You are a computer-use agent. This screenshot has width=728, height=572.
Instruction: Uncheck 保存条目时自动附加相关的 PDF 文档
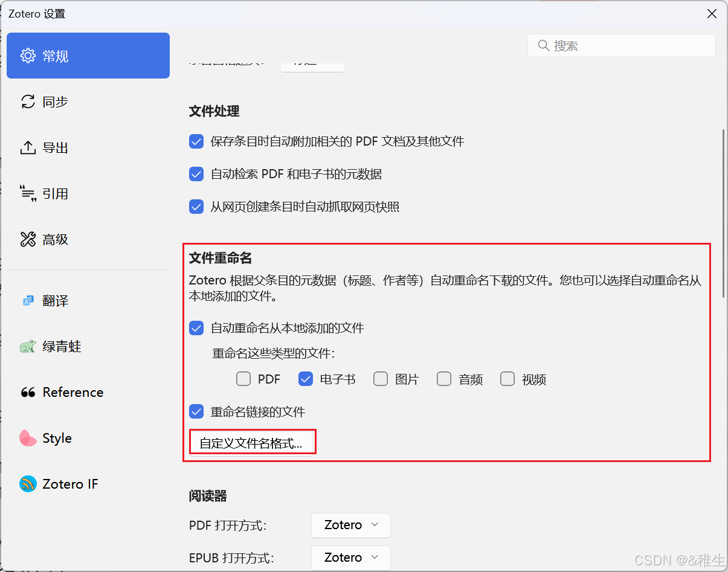pos(196,142)
